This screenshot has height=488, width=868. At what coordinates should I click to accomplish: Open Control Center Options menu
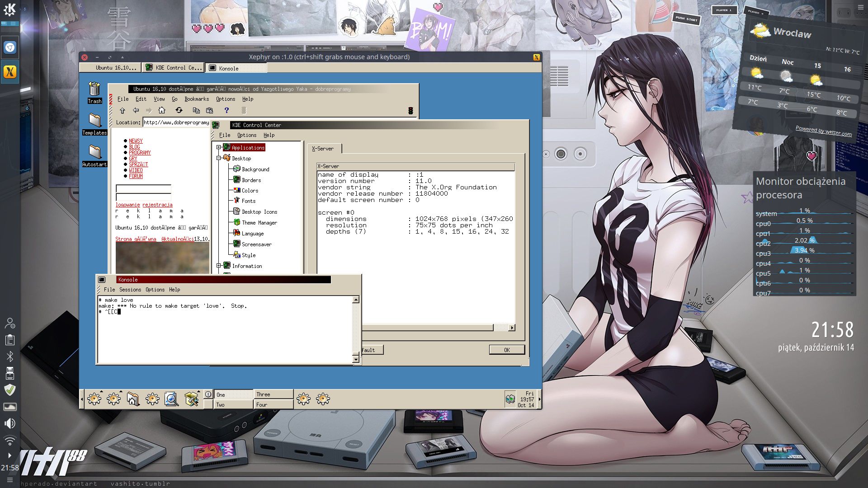[x=247, y=135]
